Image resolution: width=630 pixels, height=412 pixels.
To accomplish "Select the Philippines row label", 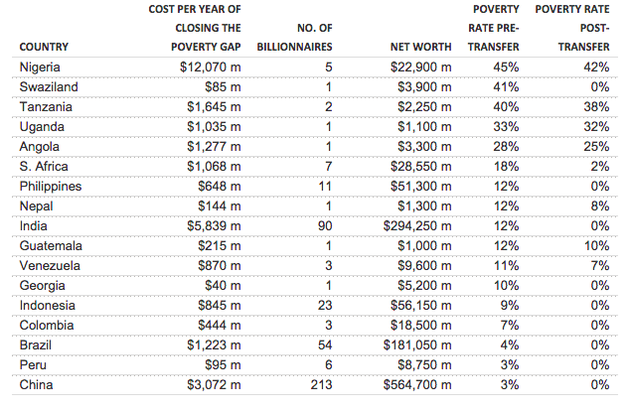I will point(51,186).
